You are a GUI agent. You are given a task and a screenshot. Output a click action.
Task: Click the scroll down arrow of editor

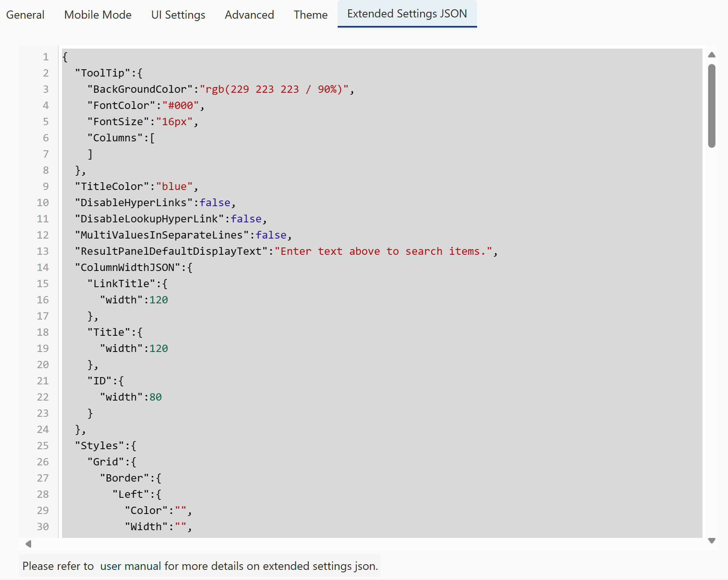(x=711, y=540)
